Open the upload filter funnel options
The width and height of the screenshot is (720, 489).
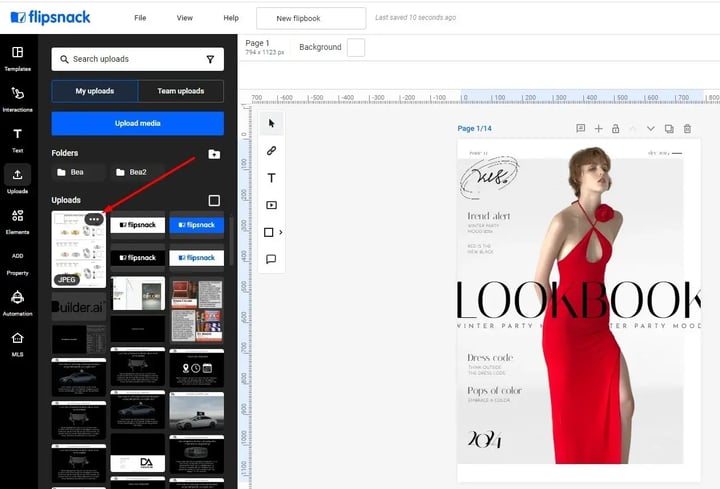[210, 59]
